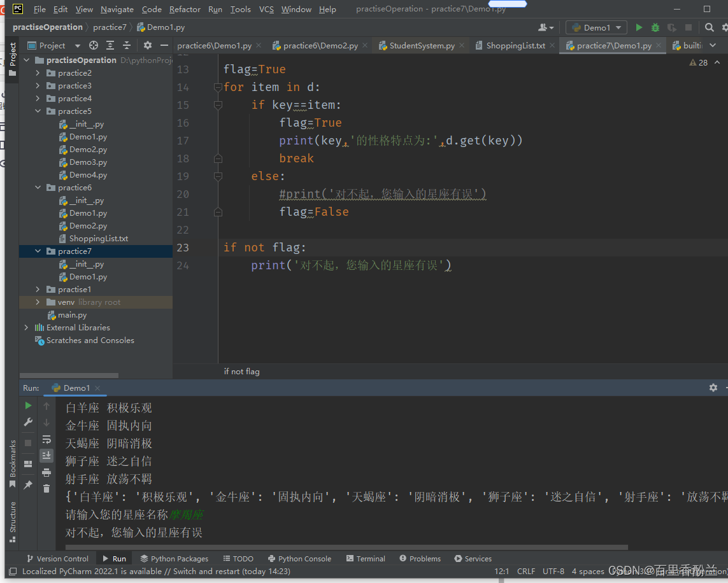Click Down the Stack Trace arrow

pyautogui.click(x=46, y=423)
